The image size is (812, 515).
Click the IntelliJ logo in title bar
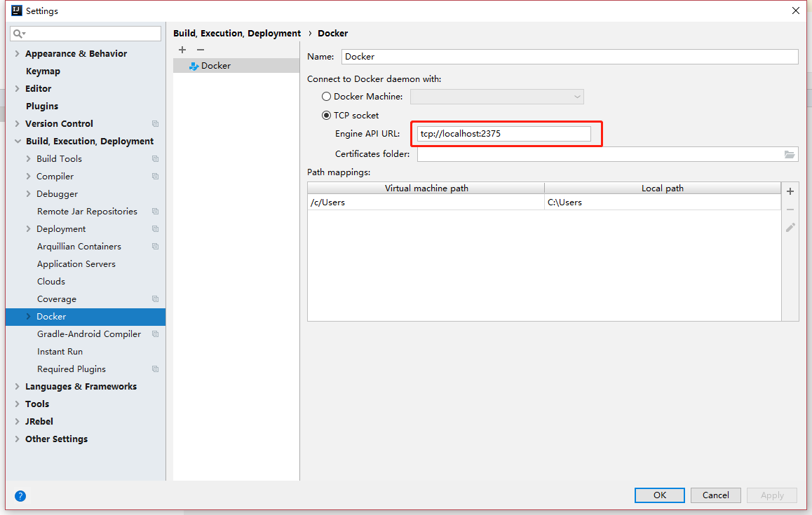click(x=17, y=11)
